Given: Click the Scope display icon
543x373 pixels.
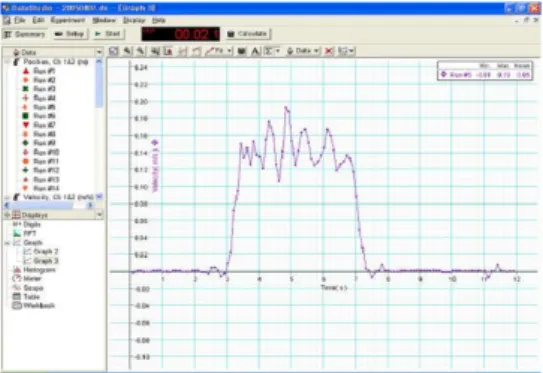Looking at the screenshot, I should [x=17, y=288].
